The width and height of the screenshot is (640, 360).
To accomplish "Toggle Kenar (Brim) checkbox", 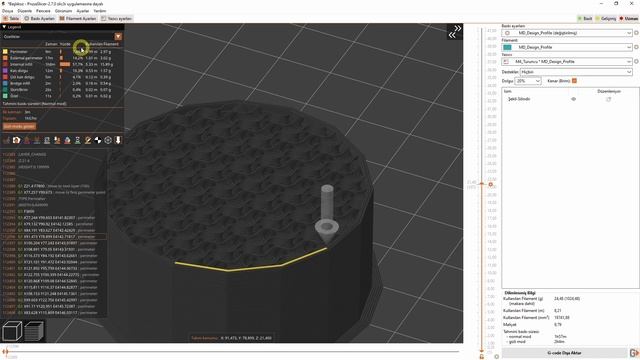I will click(x=574, y=81).
